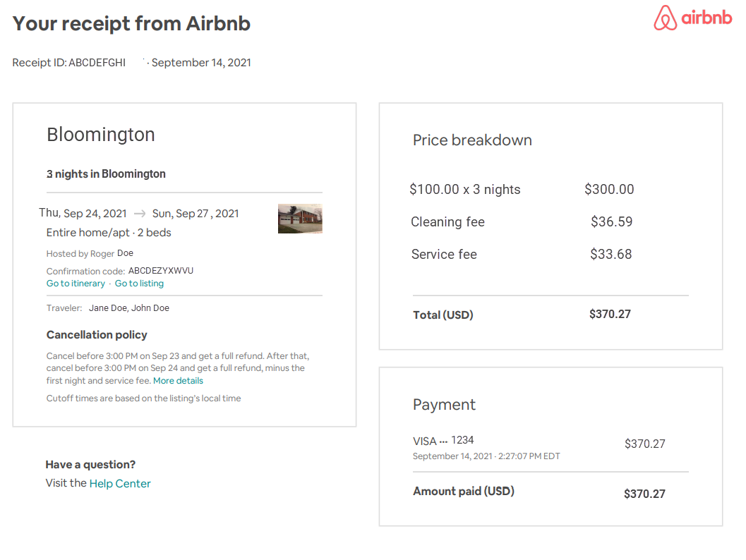Viewport: 746px width, 560px height.
Task: Select the VISA 1234 payment method
Action: pyautogui.click(x=443, y=441)
